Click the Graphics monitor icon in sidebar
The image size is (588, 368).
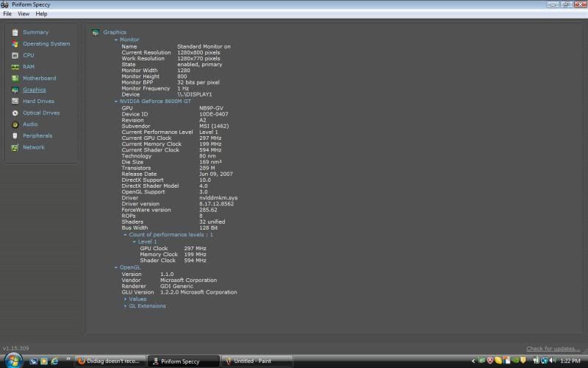15,90
